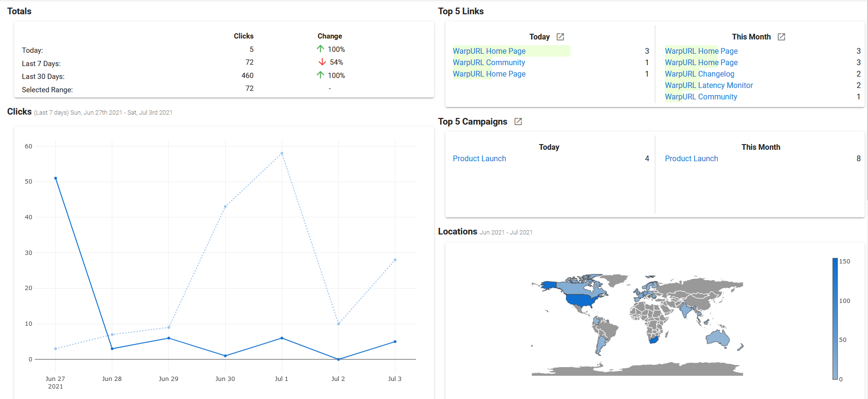The height and width of the screenshot is (399, 868).
Task: Click the 'Change' column header
Action: pyautogui.click(x=330, y=36)
